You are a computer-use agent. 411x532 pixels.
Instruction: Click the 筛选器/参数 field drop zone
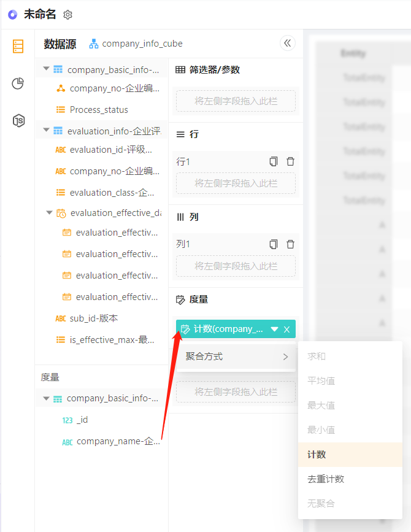pos(236,101)
